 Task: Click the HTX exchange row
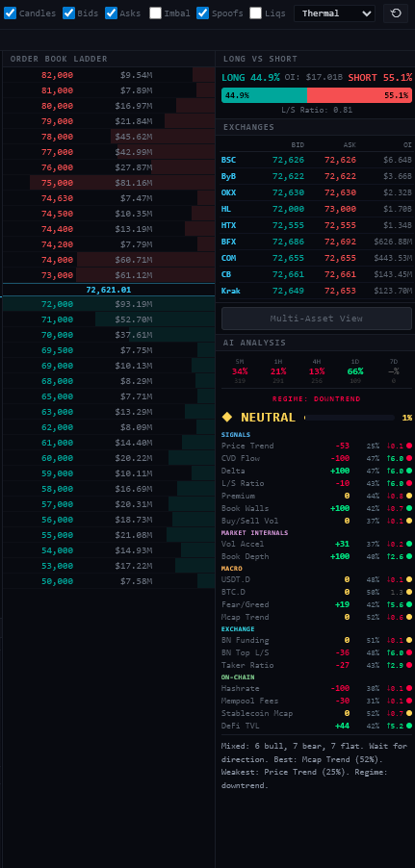tap(317, 225)
